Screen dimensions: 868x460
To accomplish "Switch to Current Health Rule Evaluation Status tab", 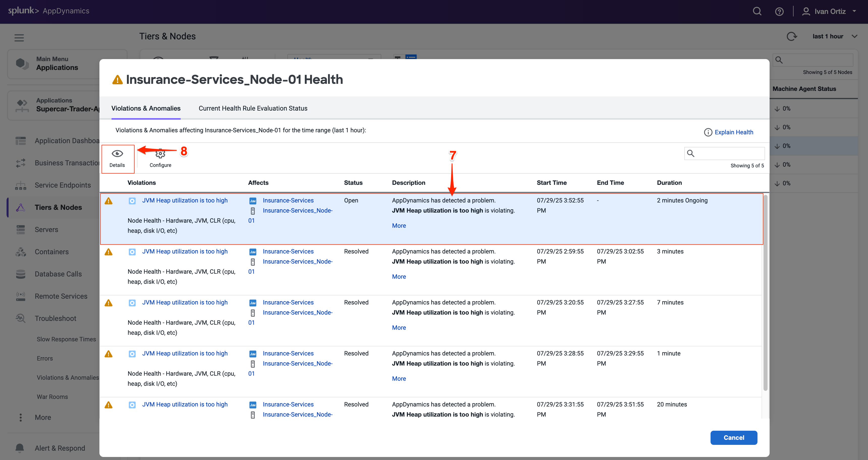I will [253, 108].
